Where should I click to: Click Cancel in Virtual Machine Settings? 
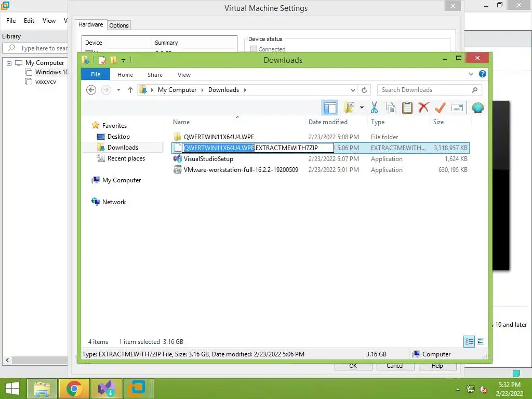click(395, 366)
